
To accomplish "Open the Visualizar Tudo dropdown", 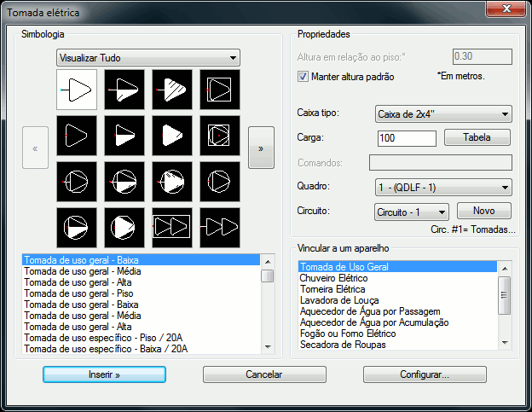I will (147, 57).
